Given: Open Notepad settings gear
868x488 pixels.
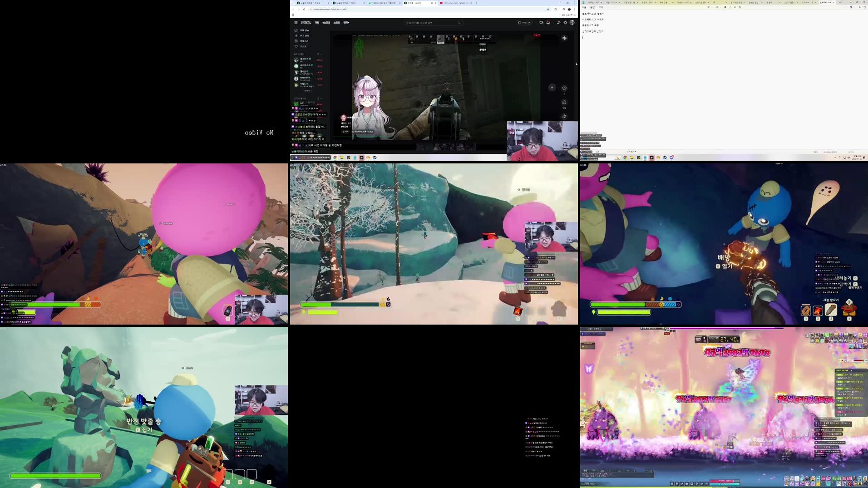Looking at the screenshot, I should click(x=864, y=7).
